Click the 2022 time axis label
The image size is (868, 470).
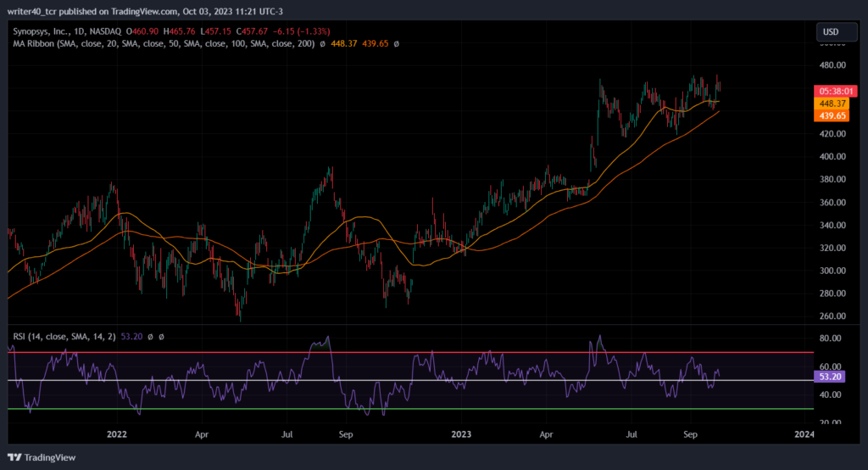coord(117,434)
